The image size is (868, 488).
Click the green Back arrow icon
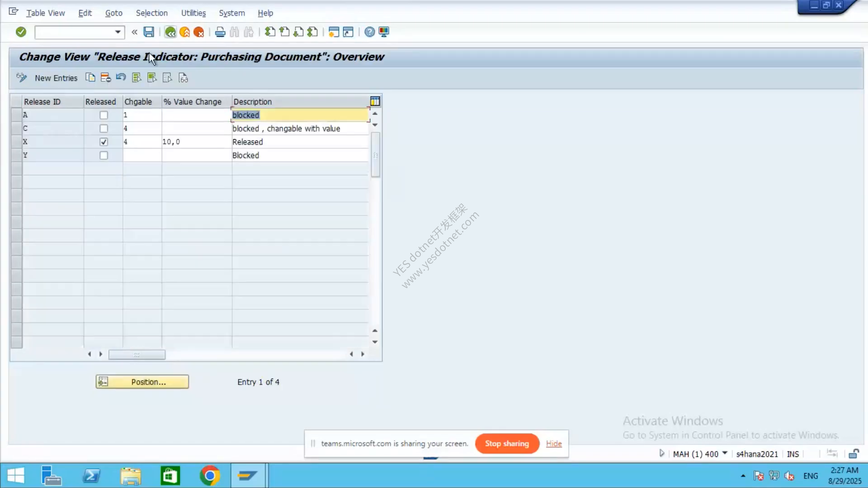click(x=170, y=32)
